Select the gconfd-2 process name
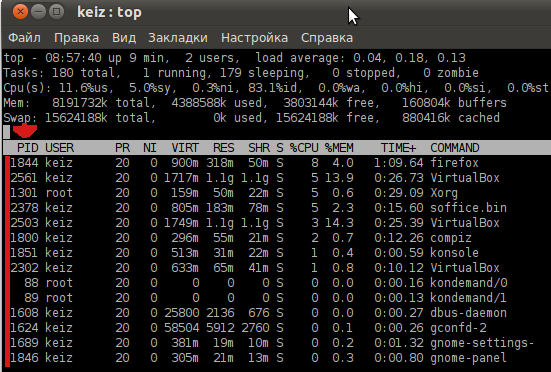551x372 pixels. pyautogui.click(x=458, y=328)
